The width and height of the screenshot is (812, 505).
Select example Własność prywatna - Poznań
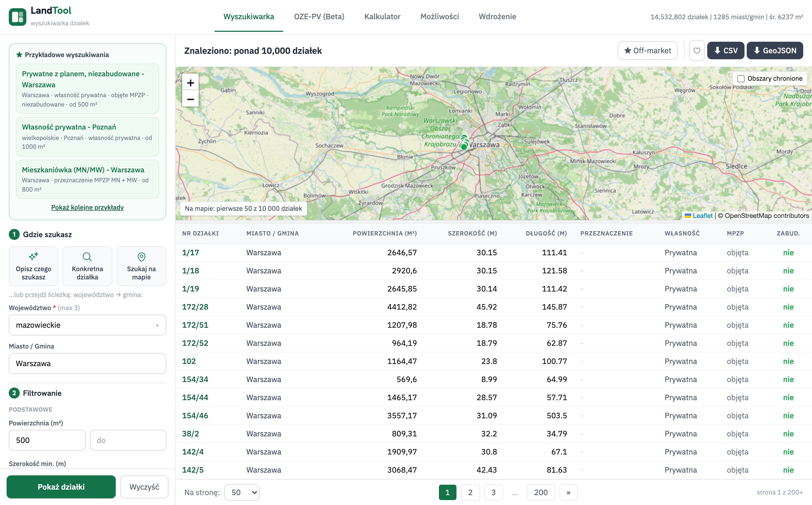pos(88,136)
